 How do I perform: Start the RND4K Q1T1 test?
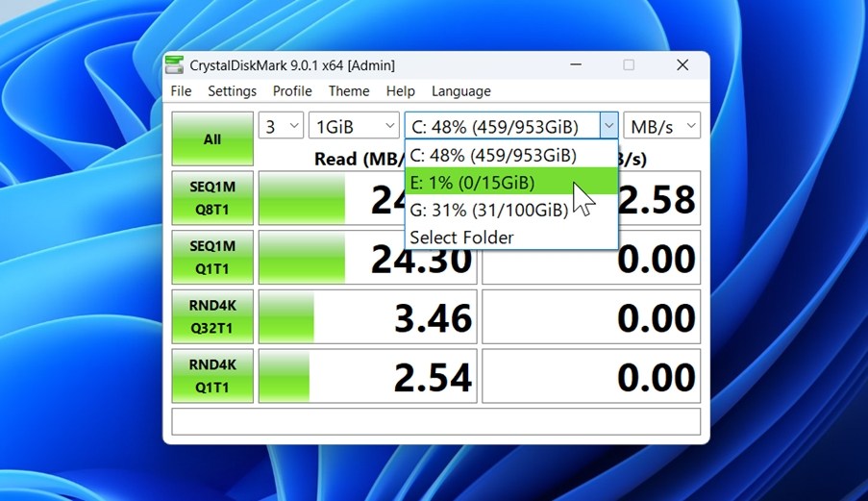tap(212, 376)
